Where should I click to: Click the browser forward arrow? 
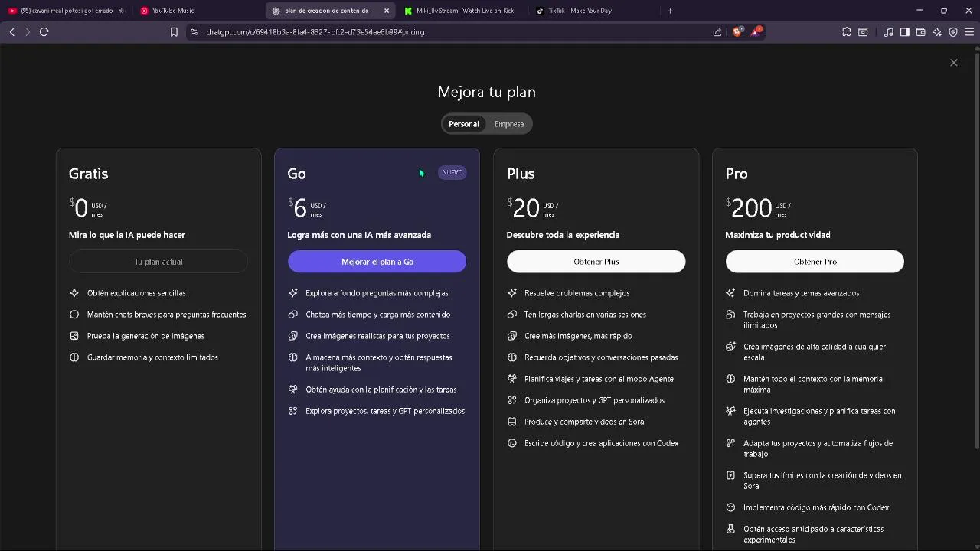[28, 31]
